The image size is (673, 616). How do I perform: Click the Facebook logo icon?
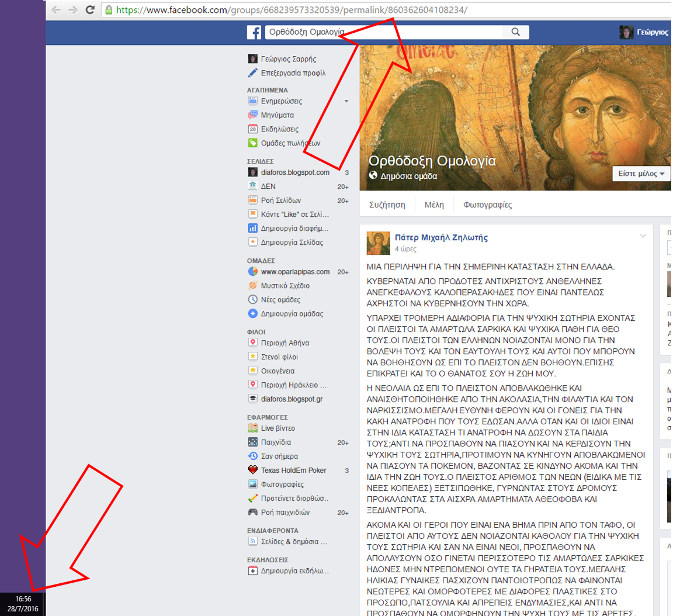point(254,32)
